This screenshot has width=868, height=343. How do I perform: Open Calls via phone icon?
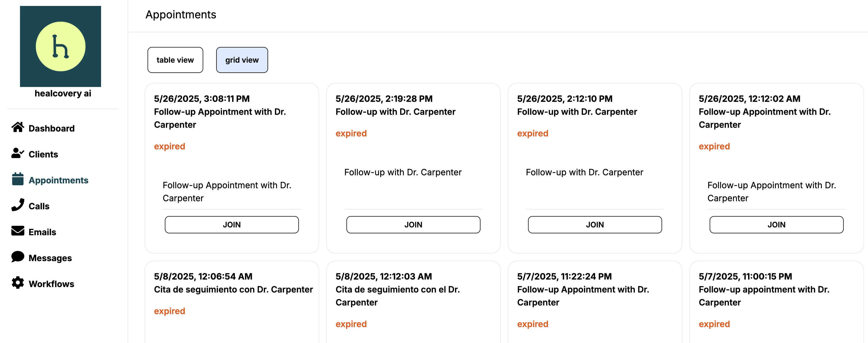tap(18, 205)
